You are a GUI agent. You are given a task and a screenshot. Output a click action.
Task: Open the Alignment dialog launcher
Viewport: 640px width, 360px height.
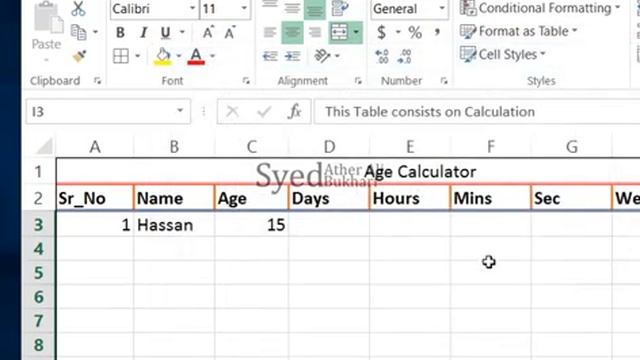tap(358, 81)
